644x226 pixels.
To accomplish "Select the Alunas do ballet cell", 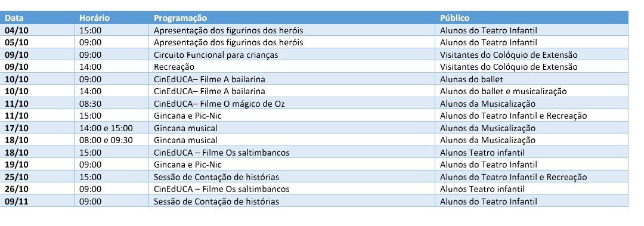I will tap(532, 79).
